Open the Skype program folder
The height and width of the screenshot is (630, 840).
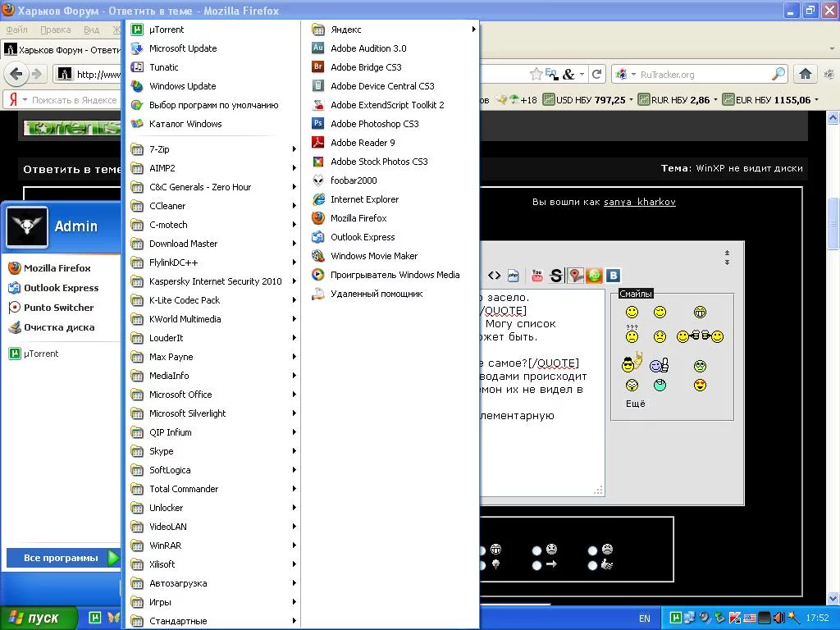212,451
